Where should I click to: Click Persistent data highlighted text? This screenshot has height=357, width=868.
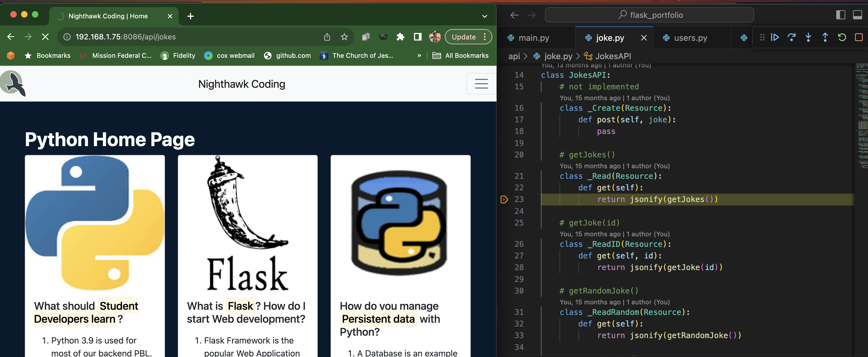click(378, 319)
